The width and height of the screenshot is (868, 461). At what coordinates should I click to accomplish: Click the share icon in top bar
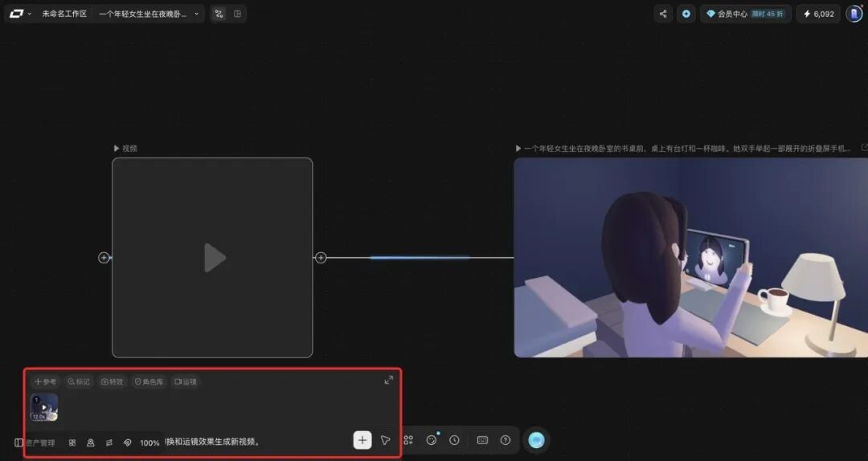(x=662, y=14)
